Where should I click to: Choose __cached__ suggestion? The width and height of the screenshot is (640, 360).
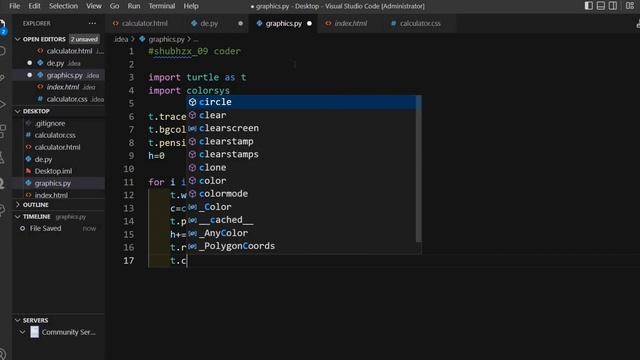click(301, 220)
